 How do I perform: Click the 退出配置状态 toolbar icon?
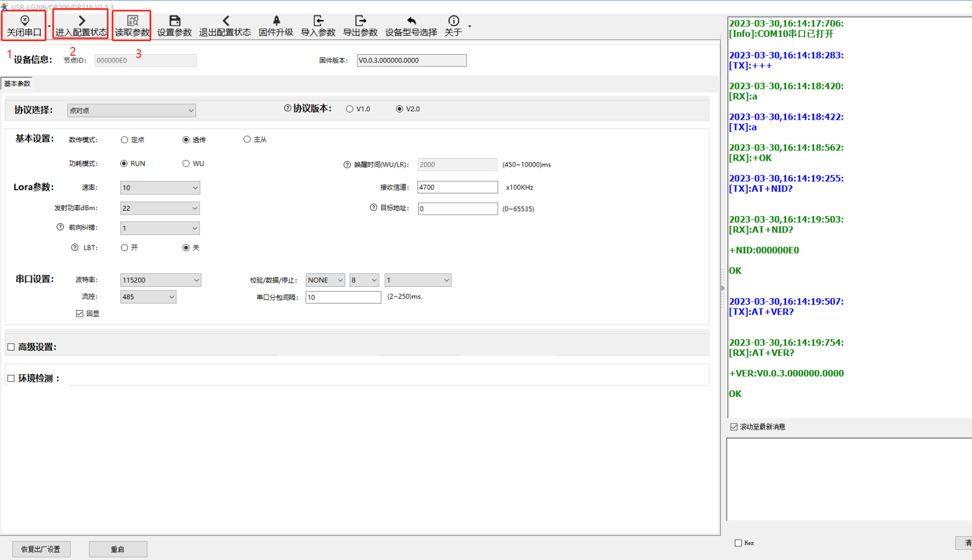tap(225, 21)
